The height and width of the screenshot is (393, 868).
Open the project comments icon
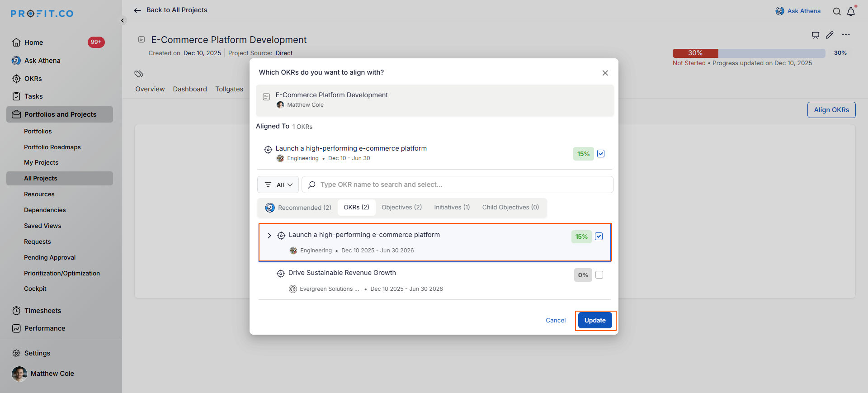point(816,35)
